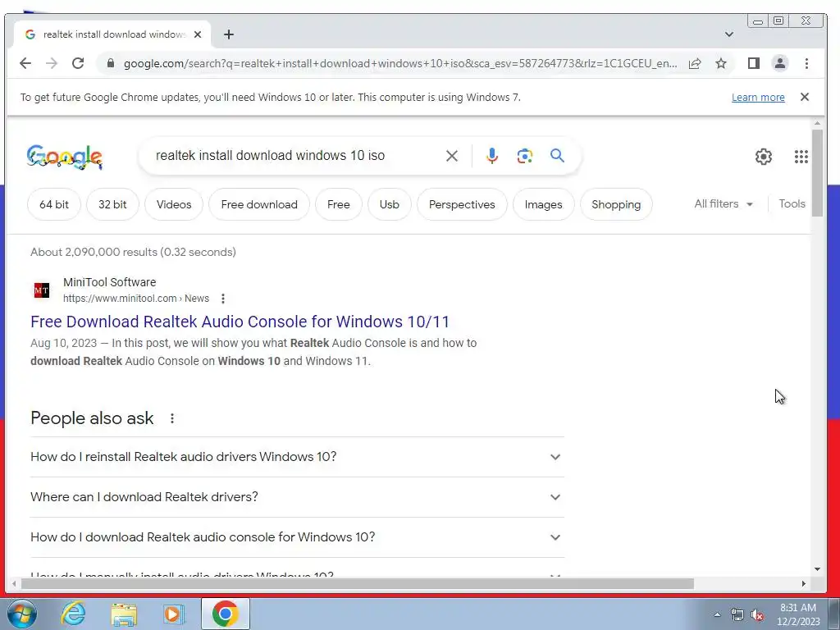
Task: Open Chrome side panel
Action: [754, 63]
